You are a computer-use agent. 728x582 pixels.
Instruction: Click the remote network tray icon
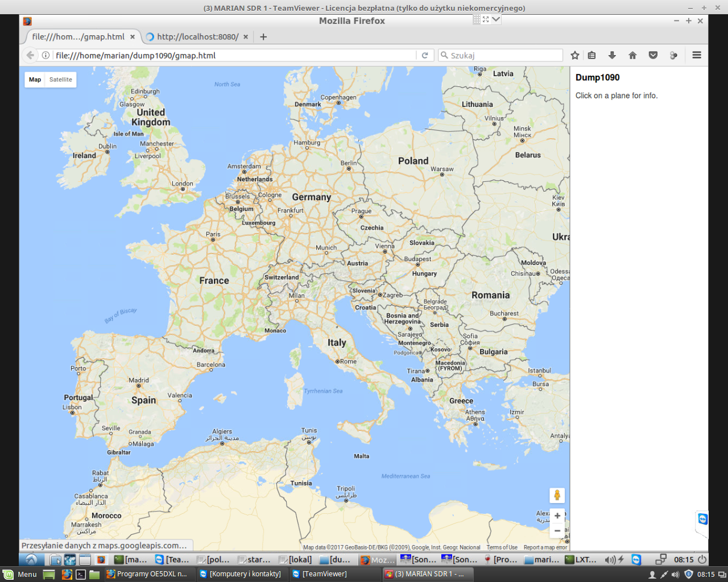[x=661, y=560]
